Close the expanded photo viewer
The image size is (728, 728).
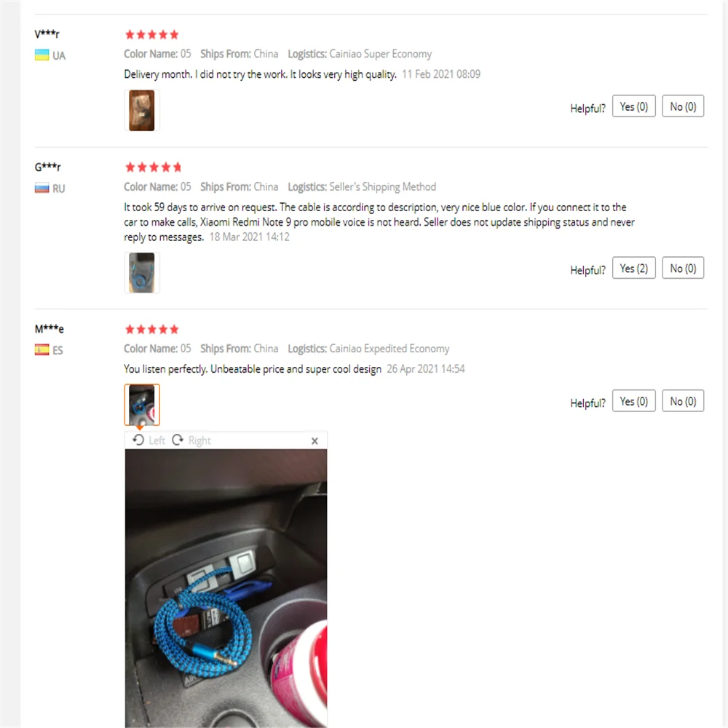tap(314, 440)
